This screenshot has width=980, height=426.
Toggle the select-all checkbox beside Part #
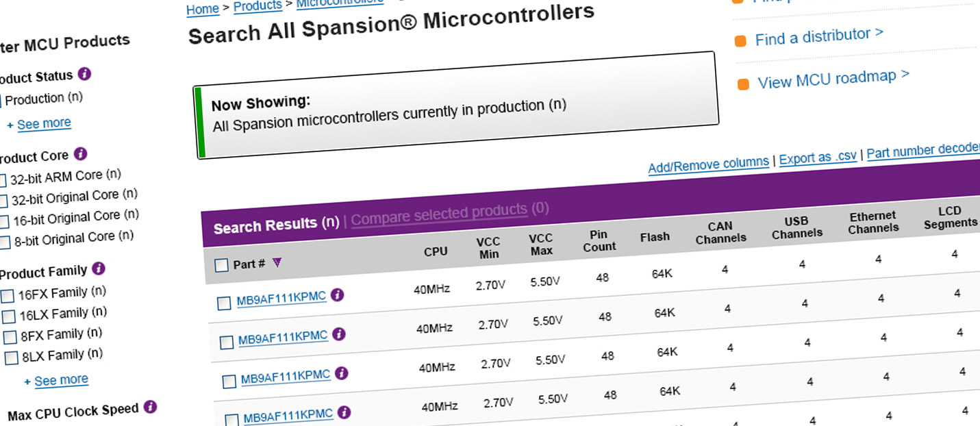coord(221,266)
